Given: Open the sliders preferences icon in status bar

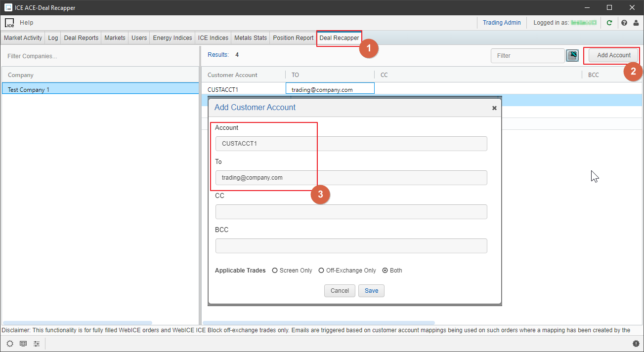Looking at the screenshot, I should [x=37, y=344].
